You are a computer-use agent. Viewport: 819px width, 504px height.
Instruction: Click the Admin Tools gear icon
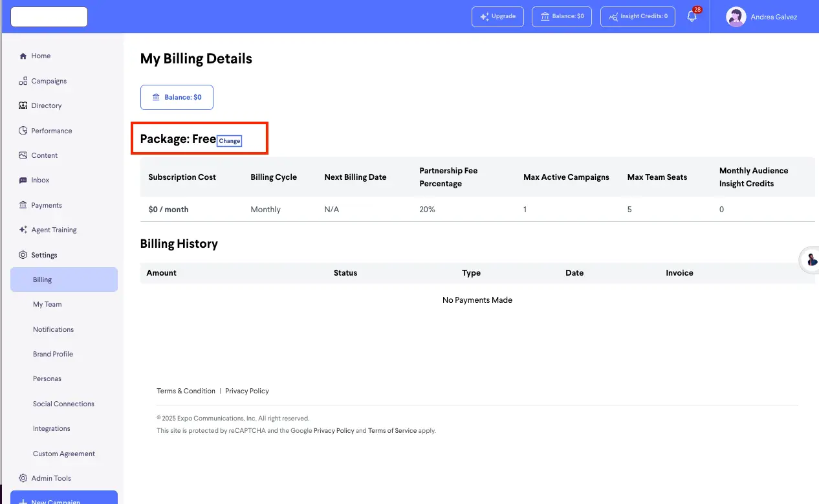click(23, 478)
